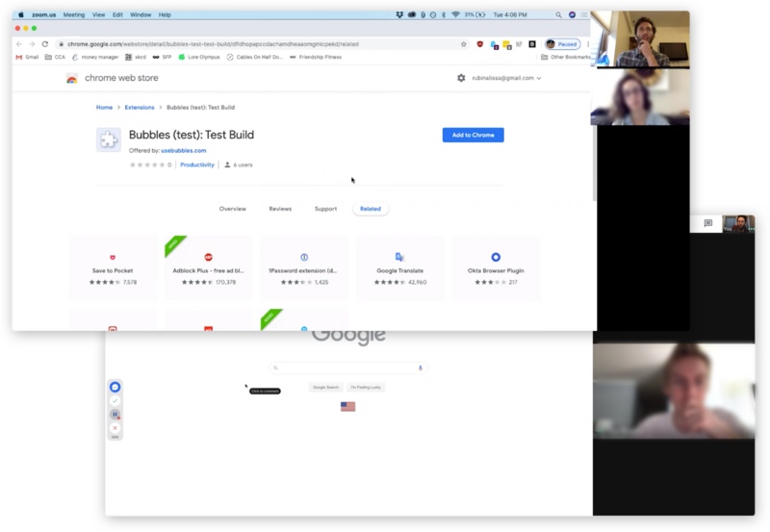Click the red shield extension icon in the Chrome toolbar
Image resolution: width=770 pixels, height=532 pixels.
pos(479,44)
